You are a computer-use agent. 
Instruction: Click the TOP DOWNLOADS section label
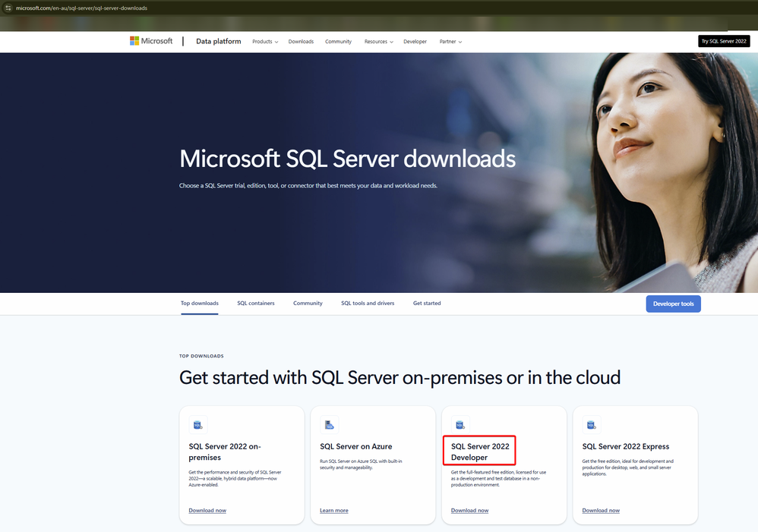click(x=201, y=356)
